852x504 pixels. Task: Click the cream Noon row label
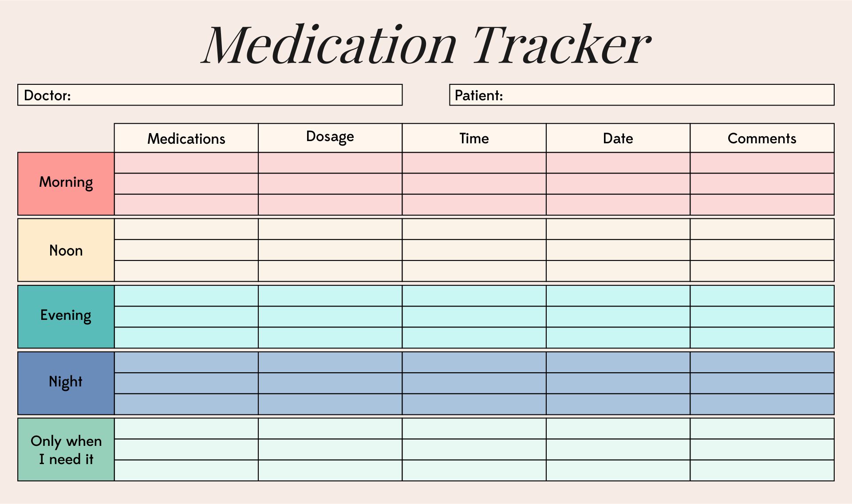66,250
